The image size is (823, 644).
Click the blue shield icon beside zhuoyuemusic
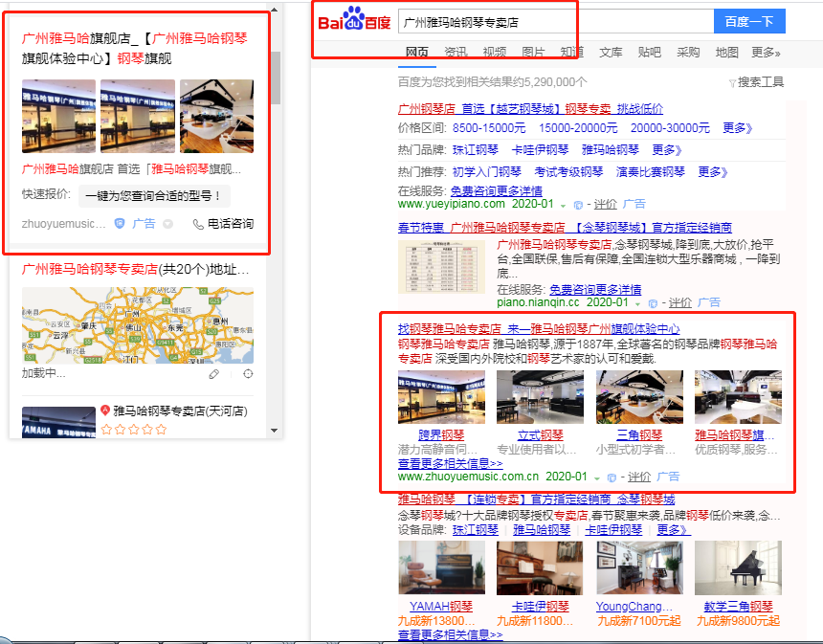coord(120,224)
